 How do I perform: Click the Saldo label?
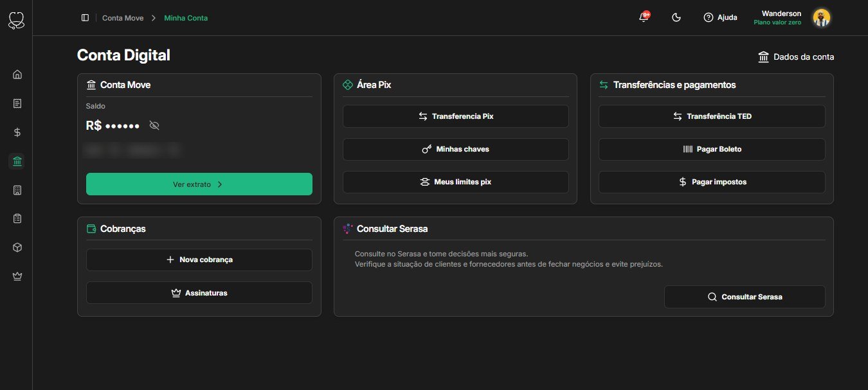95,106
